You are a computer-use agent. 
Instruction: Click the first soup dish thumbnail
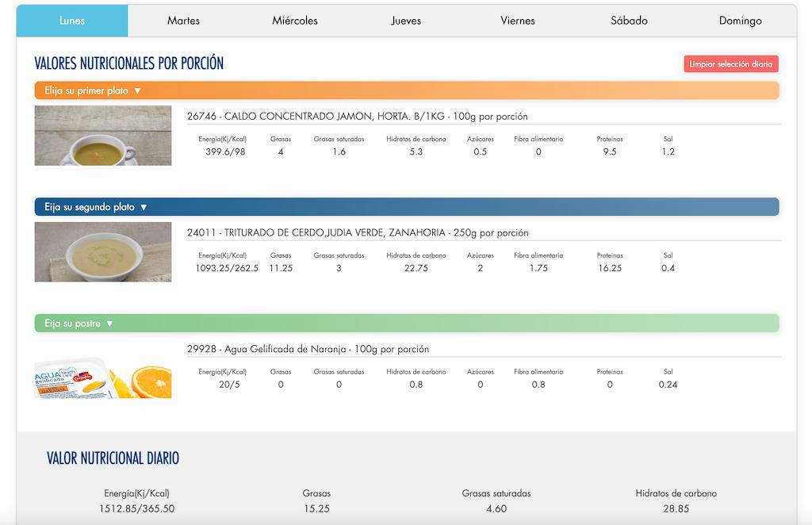102,136
